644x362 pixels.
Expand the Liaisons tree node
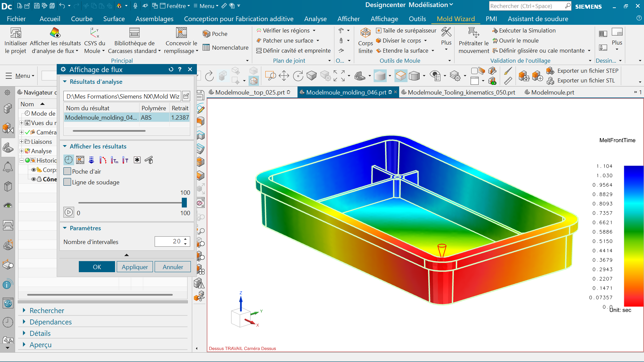[x=21, y=141]
